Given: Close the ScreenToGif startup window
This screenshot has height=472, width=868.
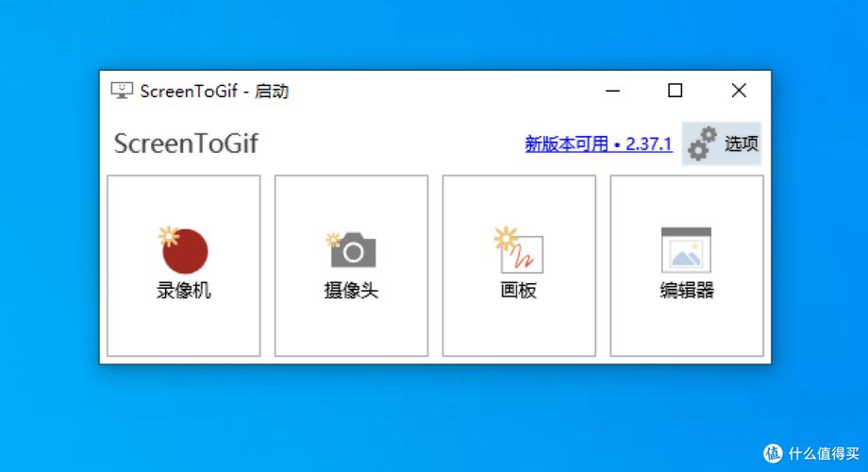Looking at the screenshot, I should click(739, 91).
